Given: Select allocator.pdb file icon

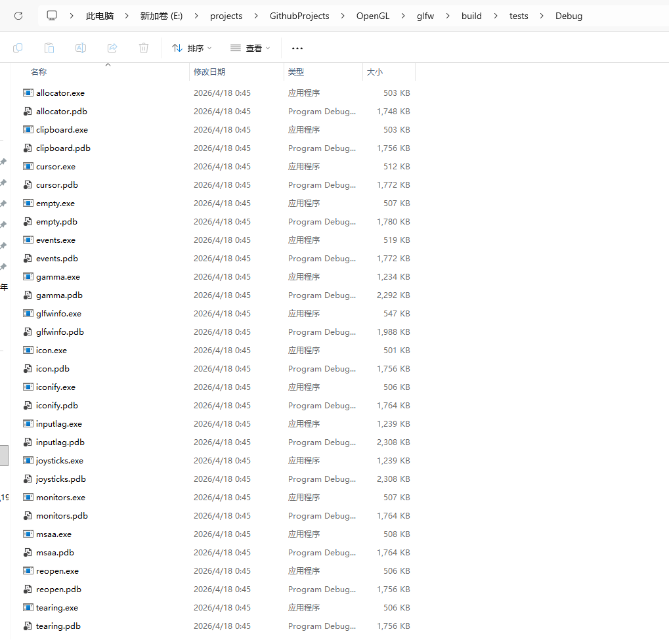Looking at the screenshot, I should click(x=28, y=112).
